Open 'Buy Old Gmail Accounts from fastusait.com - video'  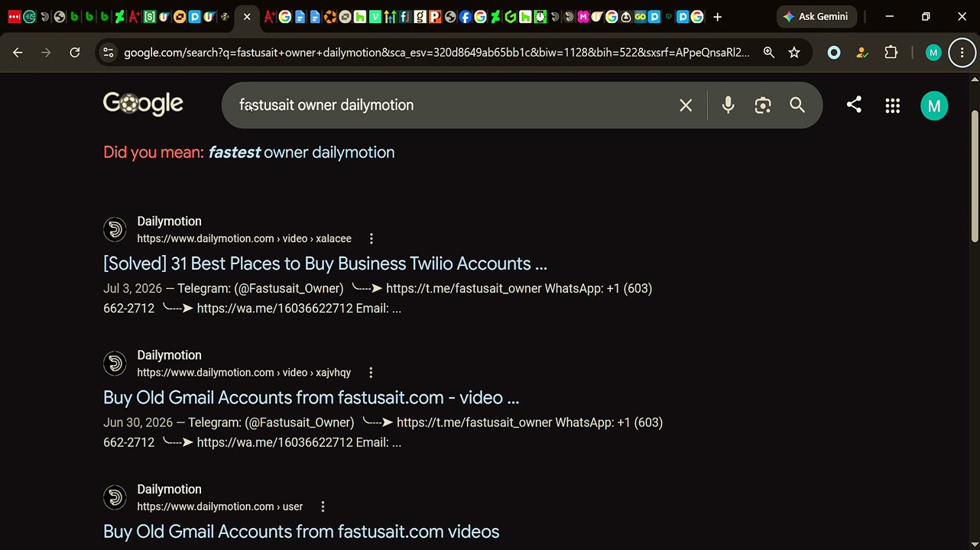tap(311, 397)
